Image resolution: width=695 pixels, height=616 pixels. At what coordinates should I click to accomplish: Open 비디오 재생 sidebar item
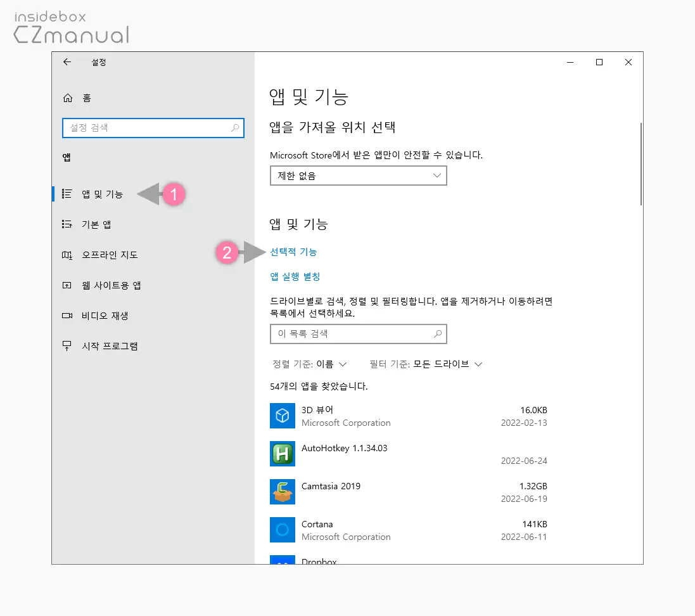[153, 316]
